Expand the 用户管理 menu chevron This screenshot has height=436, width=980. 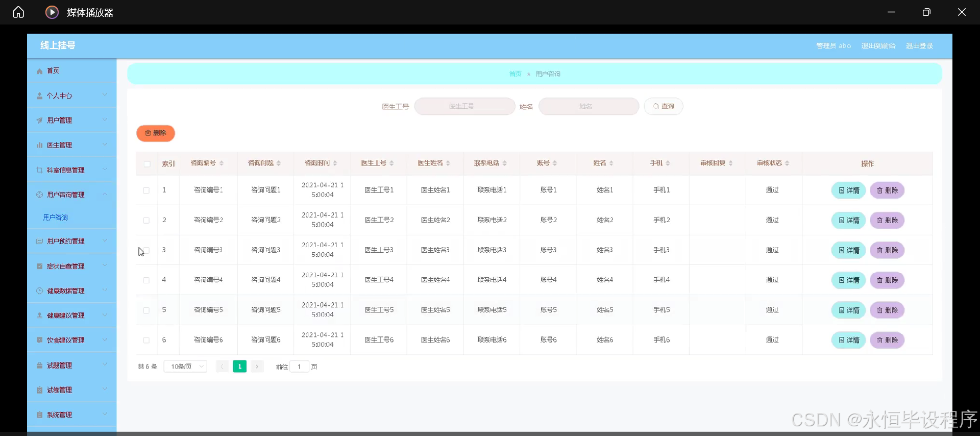coord(105,120)
